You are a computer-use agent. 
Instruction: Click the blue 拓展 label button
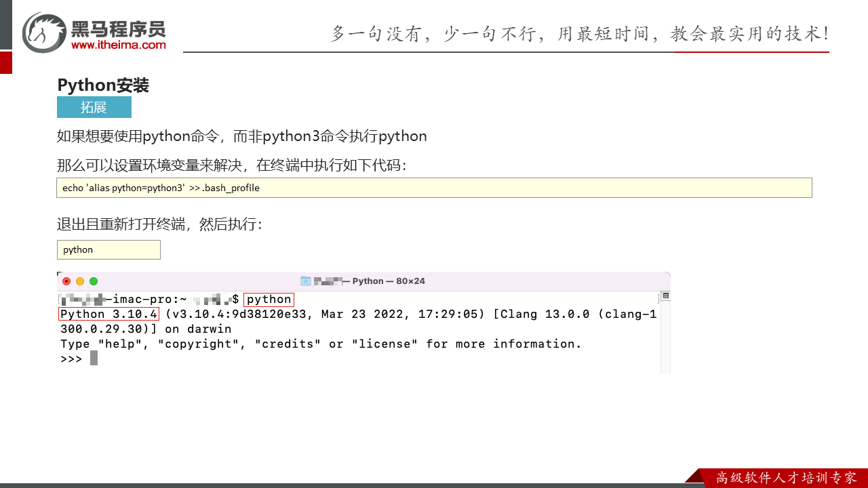coord(94,107)
